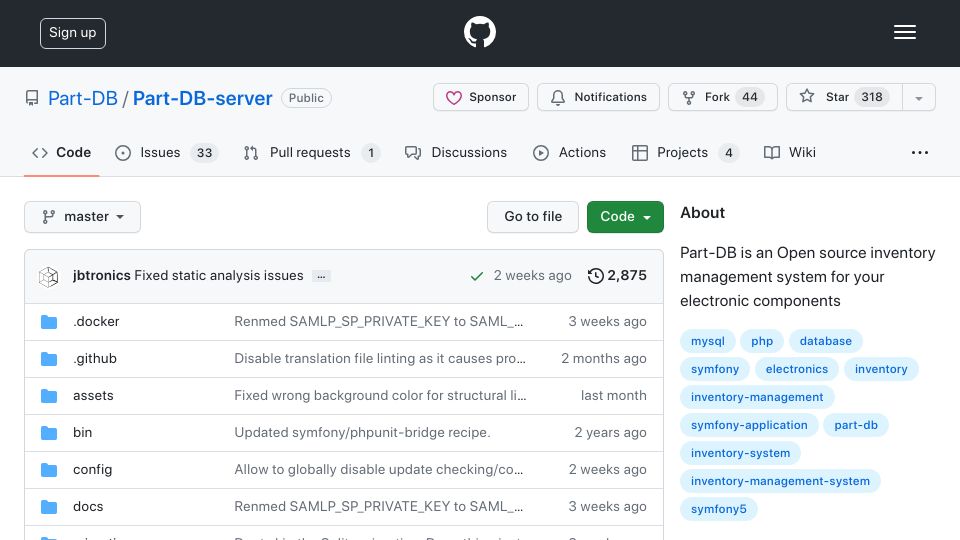Show more repository tabs via three dots
Screen dimensions: 960x540
(x=920, y=152)
